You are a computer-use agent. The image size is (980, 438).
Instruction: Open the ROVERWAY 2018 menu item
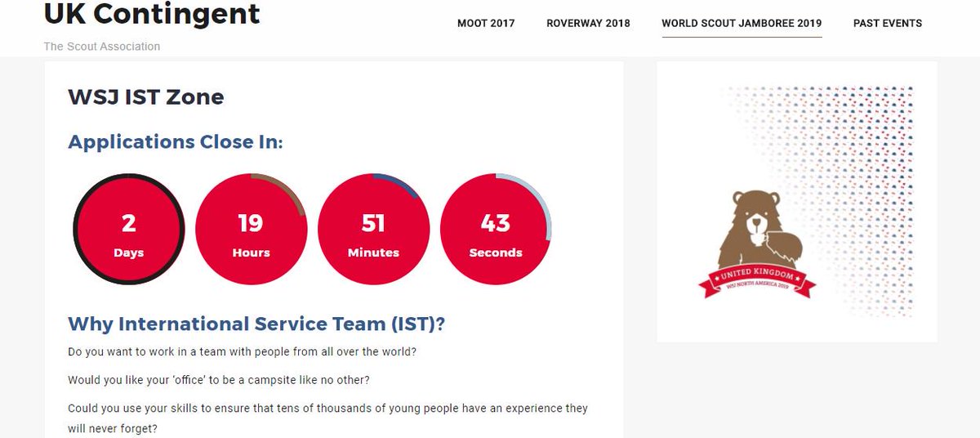588,23
